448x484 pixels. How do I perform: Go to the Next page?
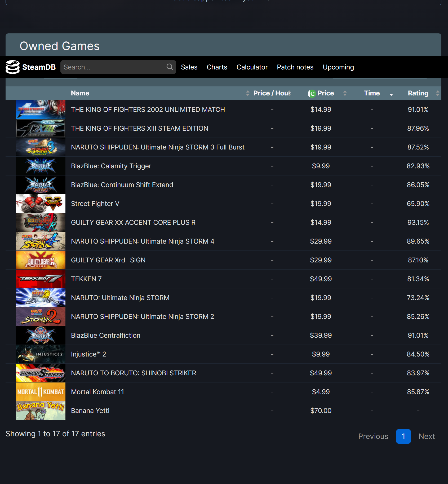click(427, 436)
